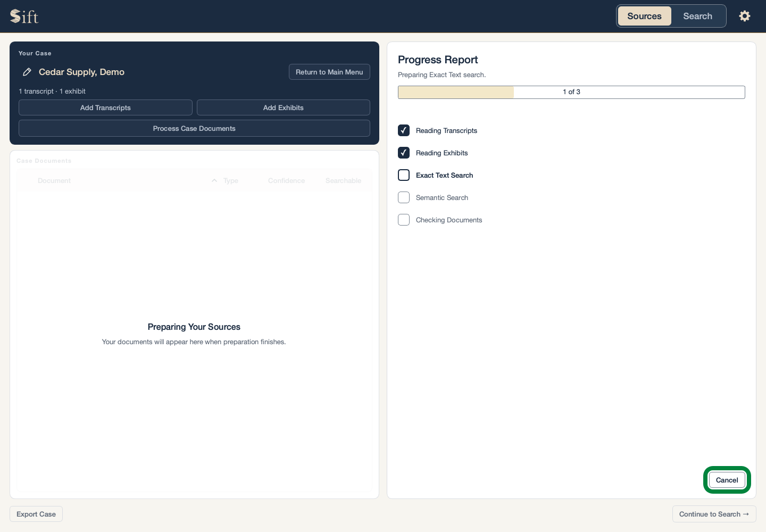Click the Sift logo

click(x=24, y=16)
